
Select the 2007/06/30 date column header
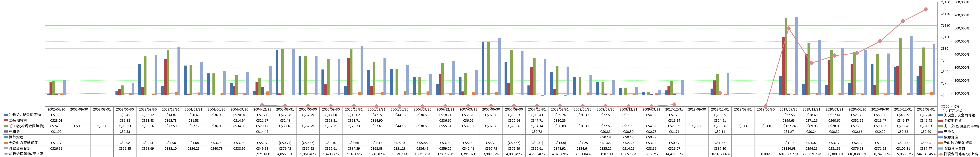[491, 110]
